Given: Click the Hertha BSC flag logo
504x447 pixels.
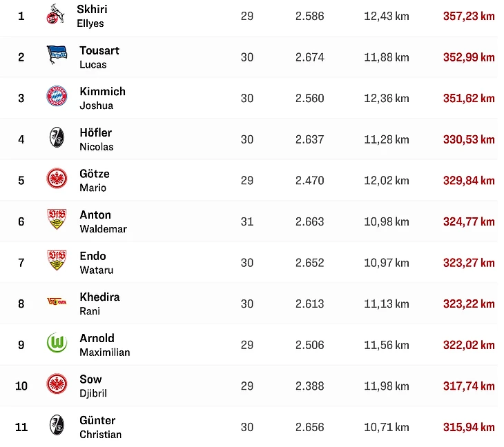Looking at the screenshot, I should point(57,57).
